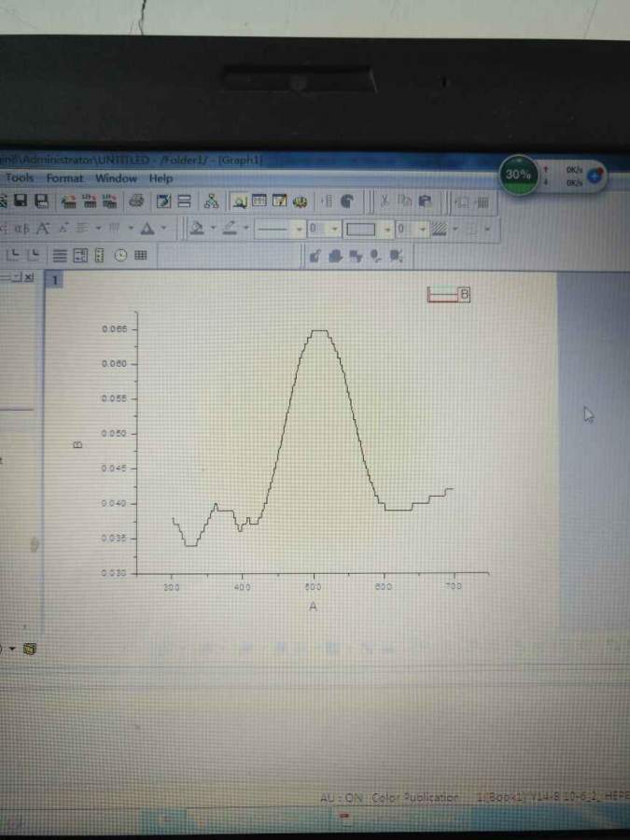The image size is (630, 840).
Task: Click the Increase Font Size A icon
Action: coord(43,229)
